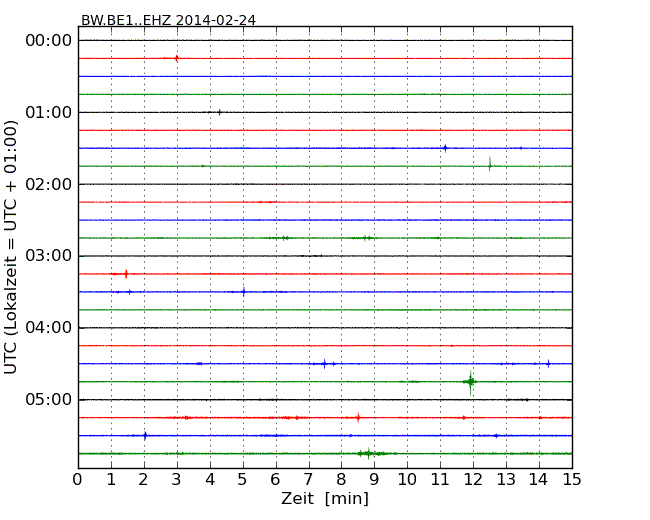
Task: Click the green burst near minute 8.8 on bottom trace
Action: pyautogui.click(x=371, y=453)
